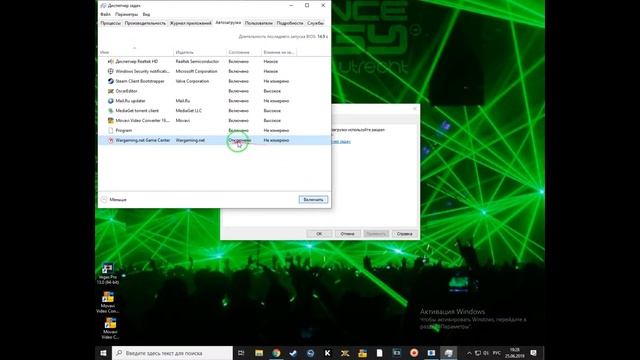Open the white K app on taskbar
Image resolution: width=640 pixels, height=360 pixels.
pyautogui.click(x=327, y=353)
